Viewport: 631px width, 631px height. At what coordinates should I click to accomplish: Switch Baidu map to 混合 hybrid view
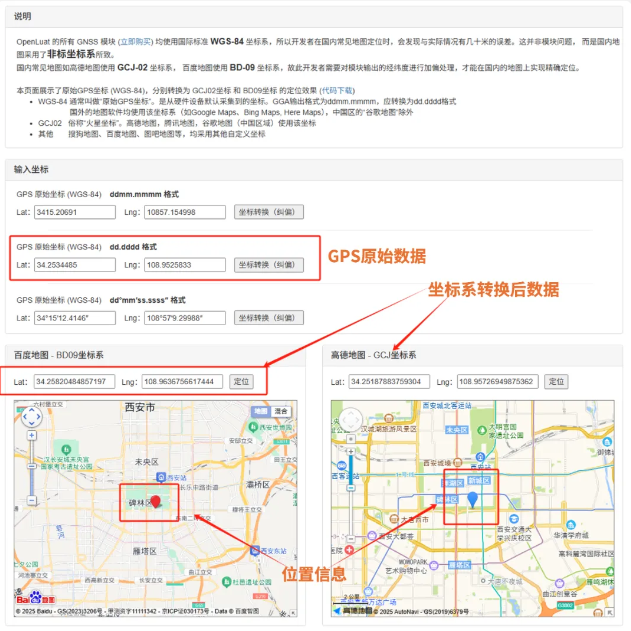(281, 411)
